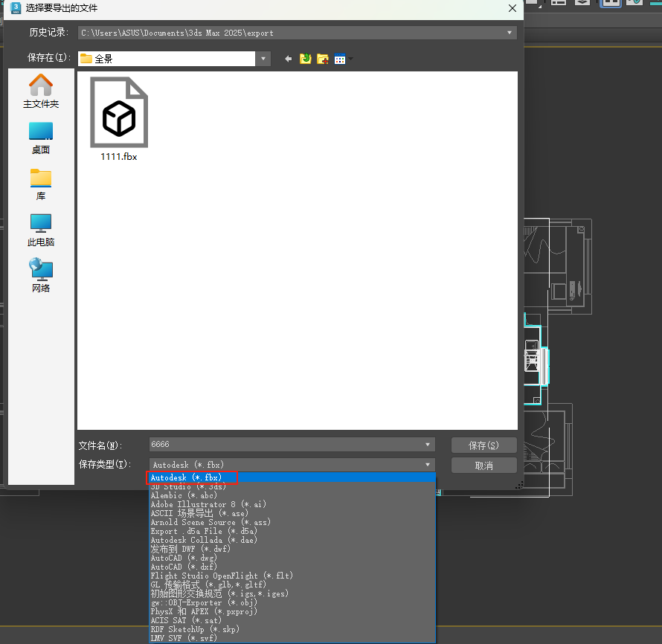This screenshot has width=662, height=644.
Task: Select the 1111.fbx file
Action: 119,119
